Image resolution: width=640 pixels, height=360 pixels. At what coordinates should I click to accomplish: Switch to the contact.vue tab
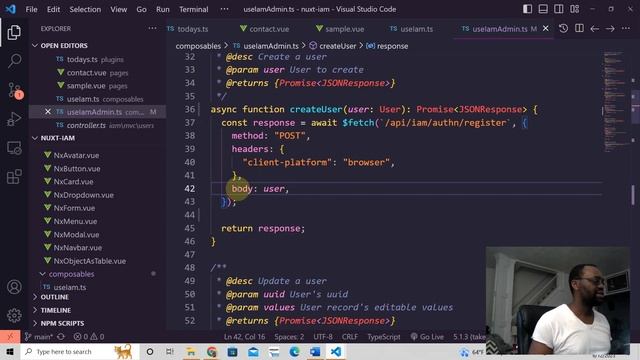[x=264, y=29]
